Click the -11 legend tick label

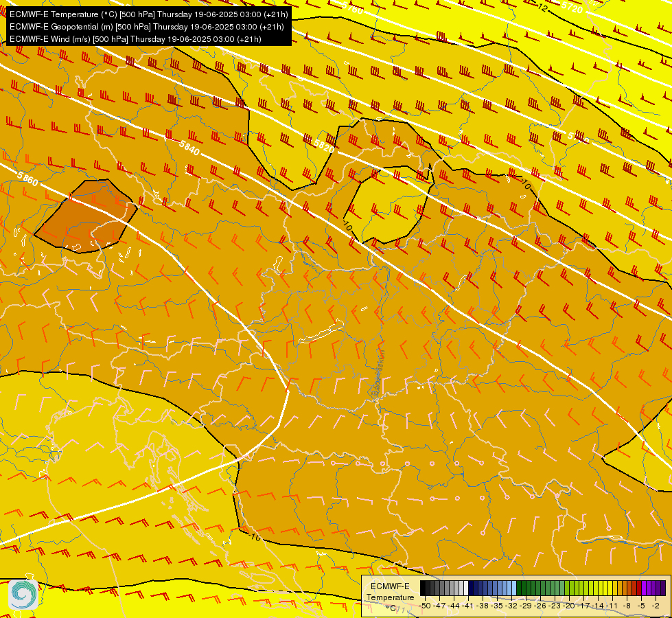click(612, 606)
